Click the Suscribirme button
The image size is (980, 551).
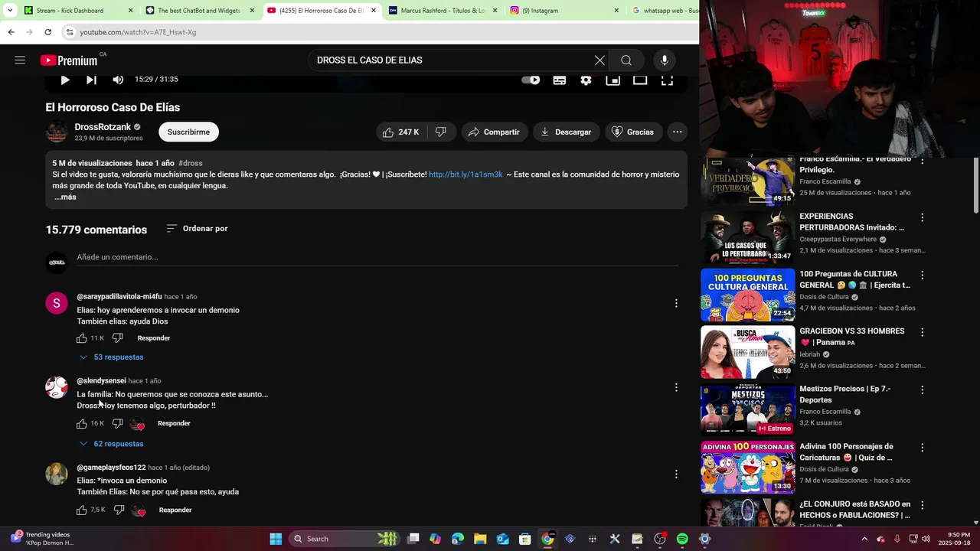tap(188, 132)
